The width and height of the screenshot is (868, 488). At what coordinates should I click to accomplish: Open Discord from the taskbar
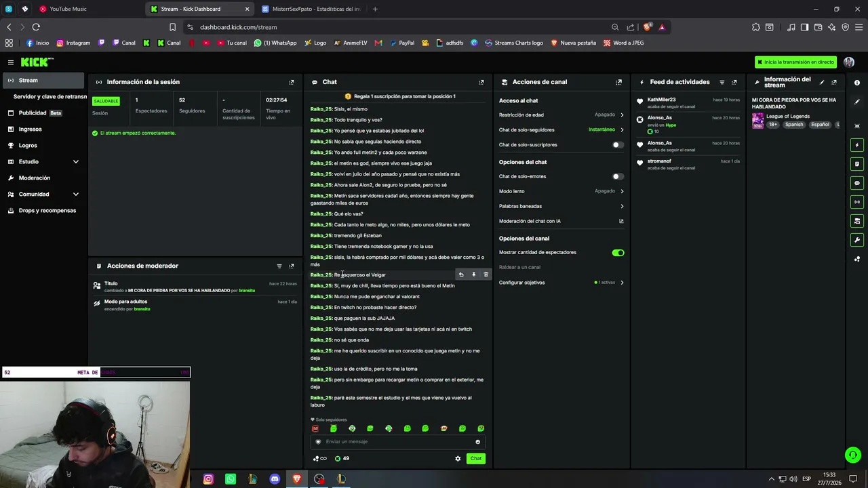[x=275, y=479]
